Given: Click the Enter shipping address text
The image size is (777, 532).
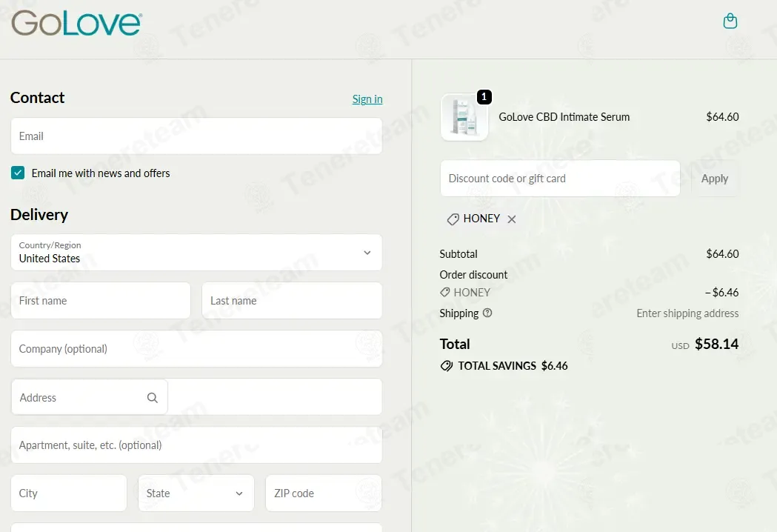Looking at the screenshot, I should (x=687, y=313).
